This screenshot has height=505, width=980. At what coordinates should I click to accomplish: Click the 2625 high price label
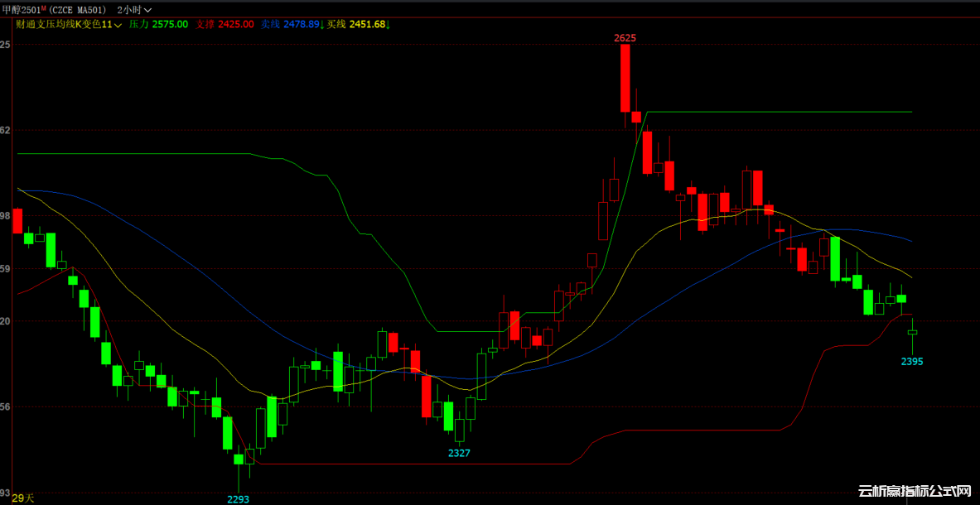(x=625, y=38)
